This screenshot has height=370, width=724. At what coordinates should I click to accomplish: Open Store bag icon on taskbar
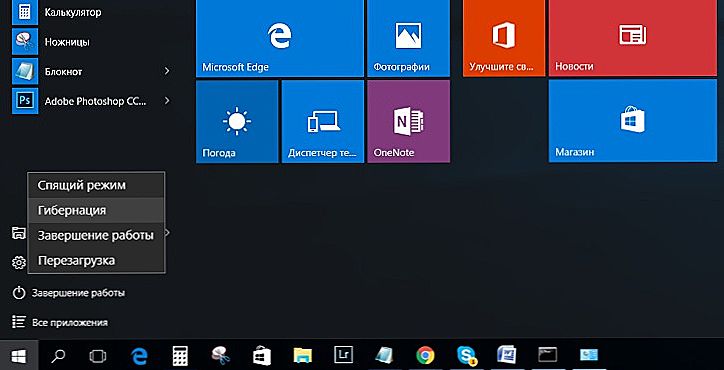(262, 356)
